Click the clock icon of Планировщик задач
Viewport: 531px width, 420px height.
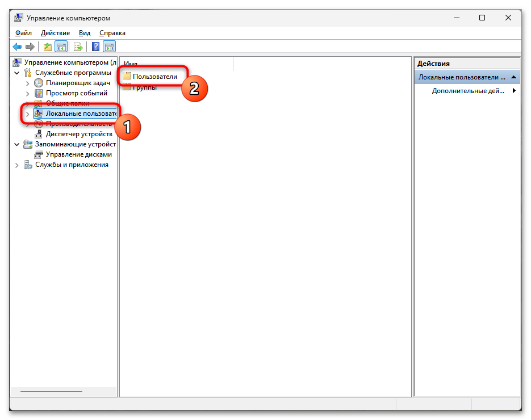tap(39, 83)
